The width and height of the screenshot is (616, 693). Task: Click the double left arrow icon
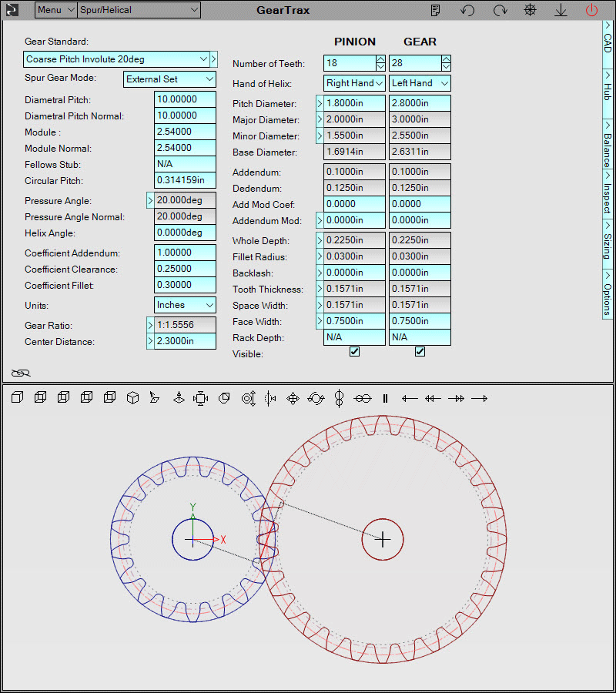(x=433, y=399)
